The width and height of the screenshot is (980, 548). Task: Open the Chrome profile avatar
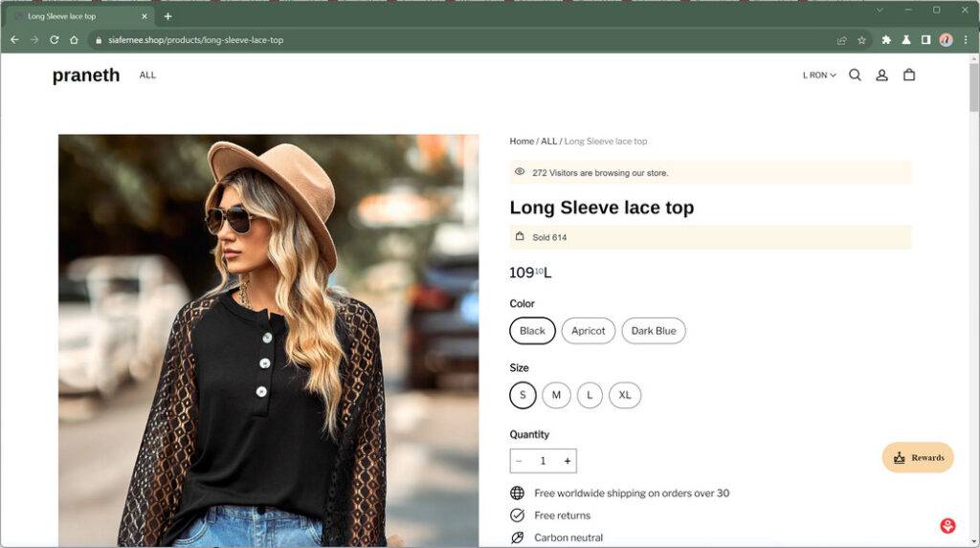(x=946, y=40)
